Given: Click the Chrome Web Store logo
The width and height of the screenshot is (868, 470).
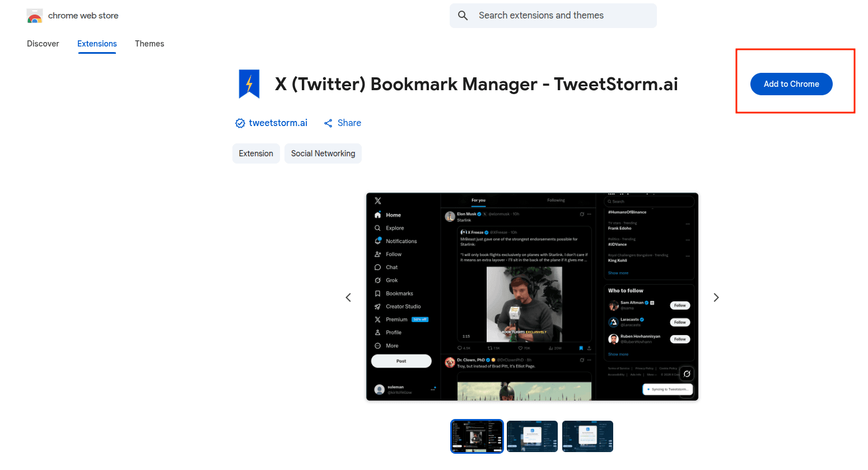Looking at the screenshot, I should (x=35, y=16).
